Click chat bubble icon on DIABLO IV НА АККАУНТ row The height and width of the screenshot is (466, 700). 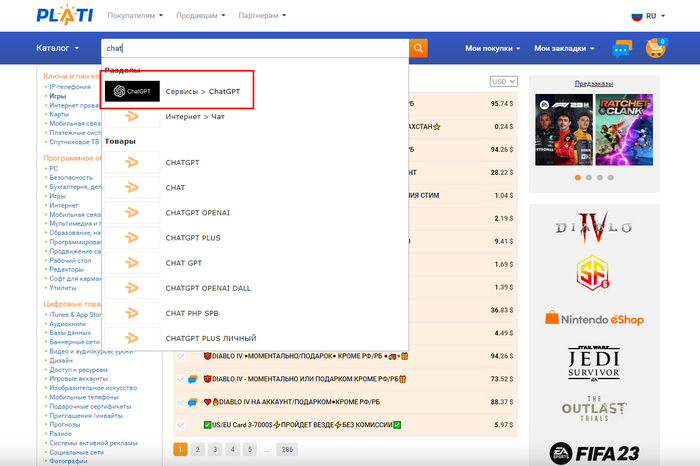point(192,402)
